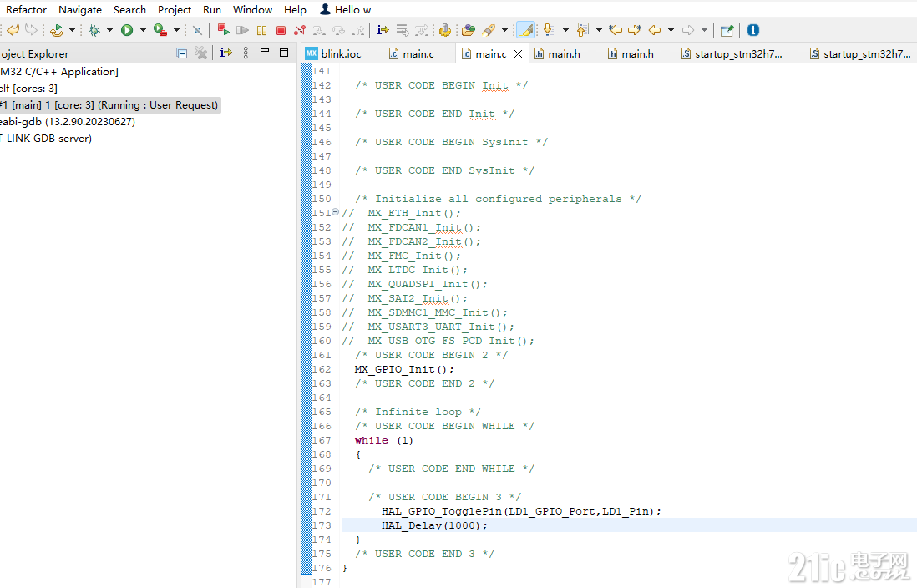The width and height of the screenshot is (917, 588).
Task: Open the Help menu
Action: [x=296, y=10]
